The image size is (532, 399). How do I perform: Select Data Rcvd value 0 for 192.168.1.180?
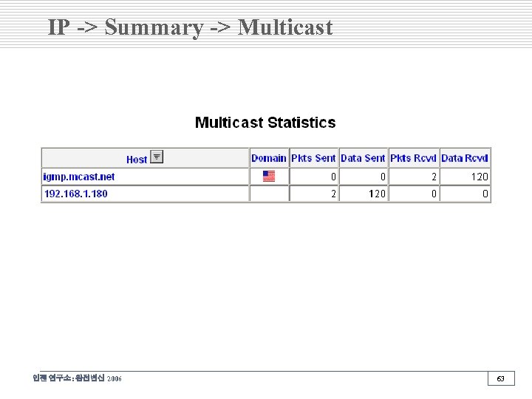click(485, 194)
